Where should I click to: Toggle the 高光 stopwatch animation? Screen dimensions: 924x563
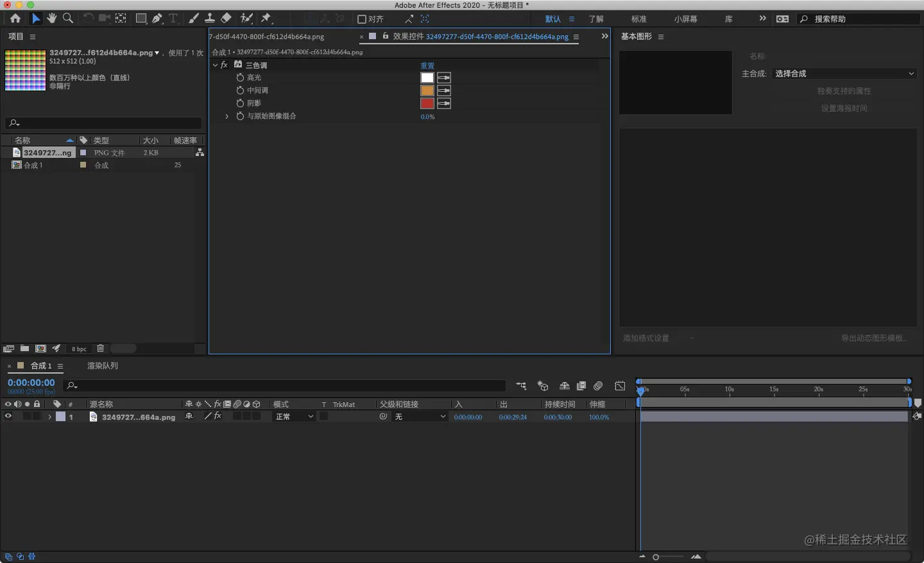click(240, 78)
